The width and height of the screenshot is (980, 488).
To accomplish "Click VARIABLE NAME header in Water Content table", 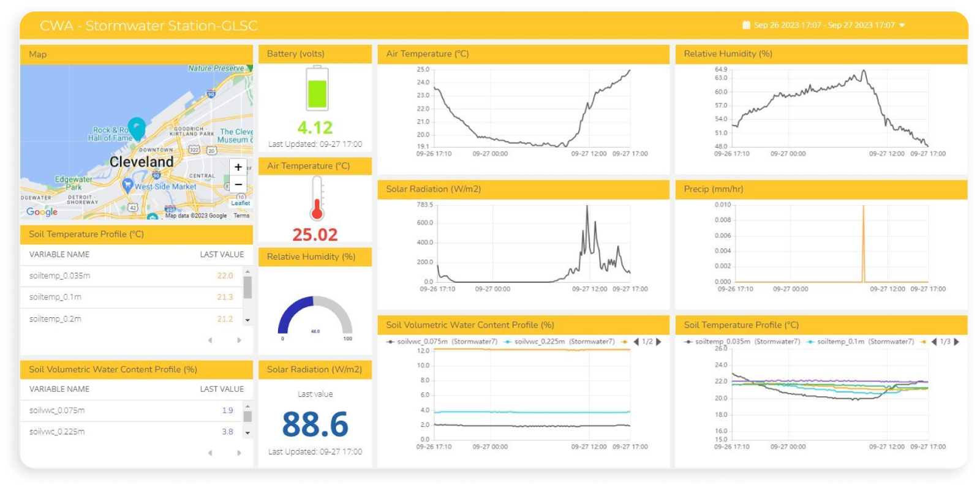I will [x=59, y=389].
